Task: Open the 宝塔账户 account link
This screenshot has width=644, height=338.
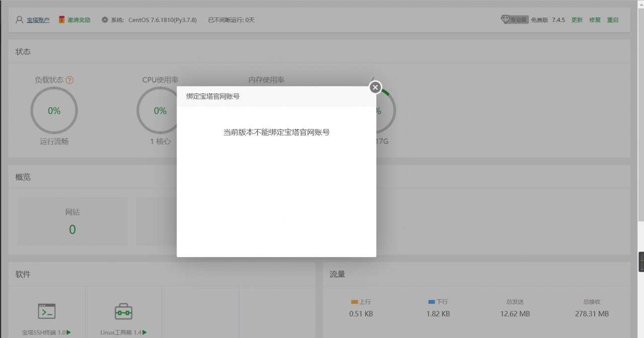Action: (x=37, y=20)
